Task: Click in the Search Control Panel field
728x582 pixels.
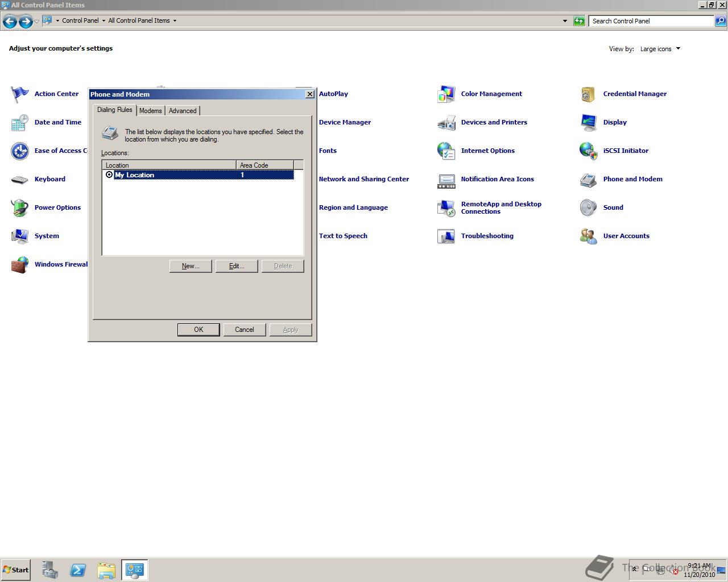Action: tap(651, 21)
